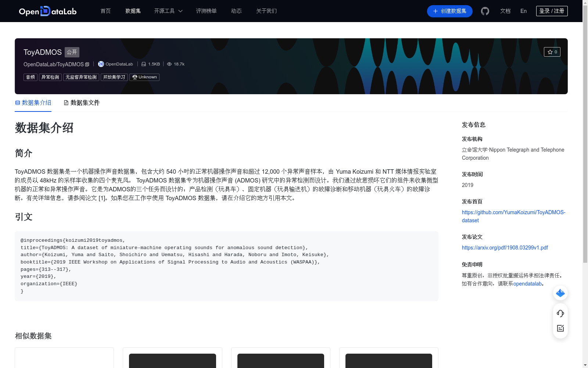Click the ToyADMOS dataset title

click(43, 52)
